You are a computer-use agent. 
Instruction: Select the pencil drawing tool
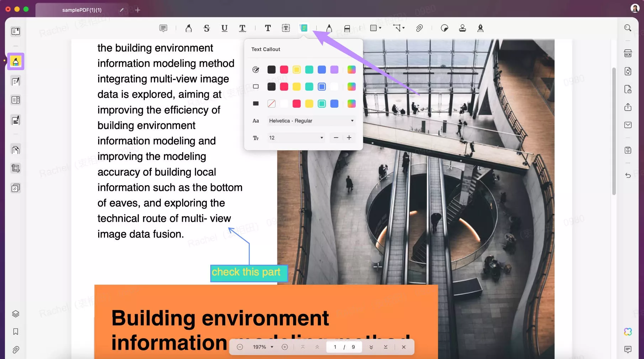329,28
